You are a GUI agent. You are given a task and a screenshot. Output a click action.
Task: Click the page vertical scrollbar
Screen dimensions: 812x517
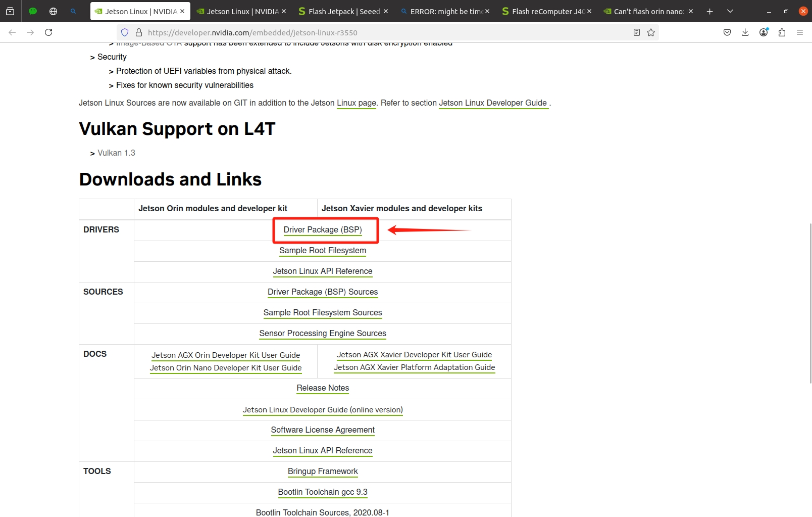pyautogui.click(x=810, y=303)
